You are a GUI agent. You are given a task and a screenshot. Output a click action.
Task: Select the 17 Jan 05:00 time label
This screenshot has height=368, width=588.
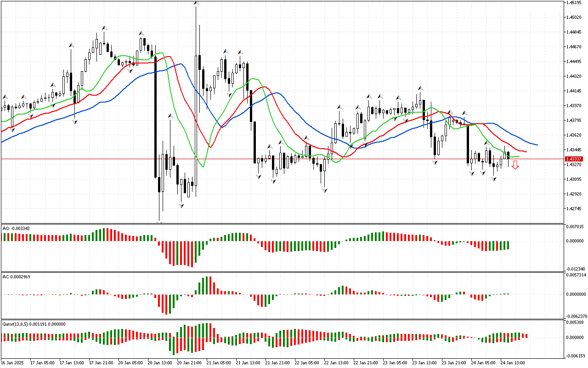coord(43,362)
